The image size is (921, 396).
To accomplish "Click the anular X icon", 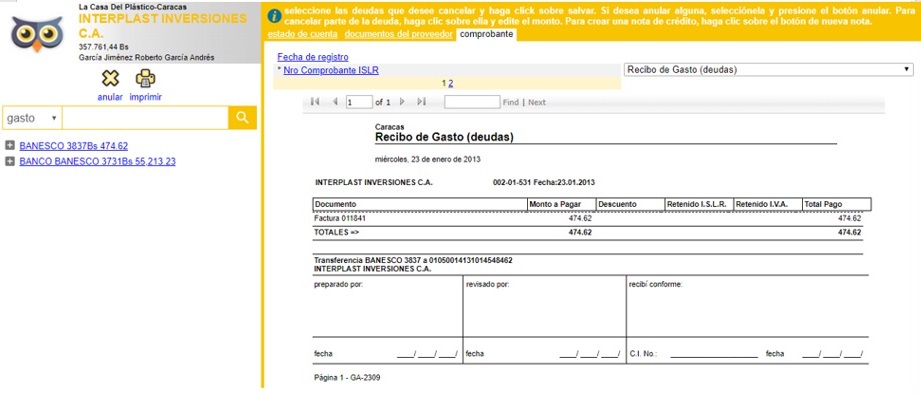I will click(x=110, y=78).
